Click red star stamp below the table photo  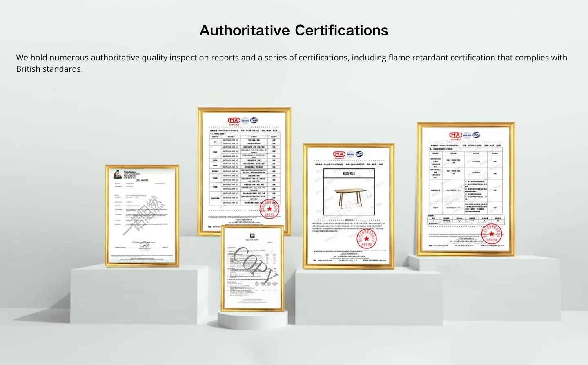pos(366,238)
